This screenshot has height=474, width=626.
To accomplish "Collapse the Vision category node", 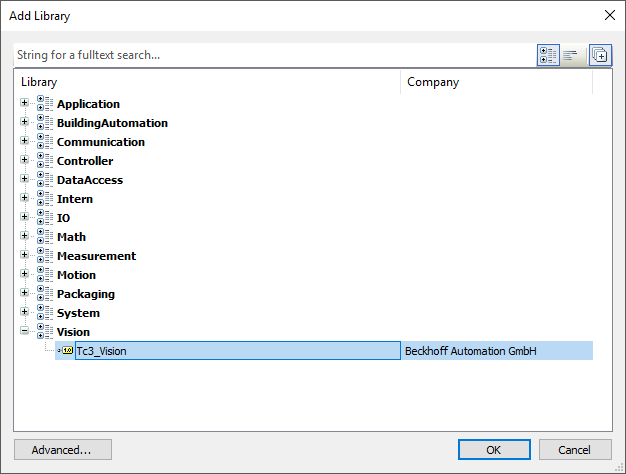I will click(x=24, y=331).
